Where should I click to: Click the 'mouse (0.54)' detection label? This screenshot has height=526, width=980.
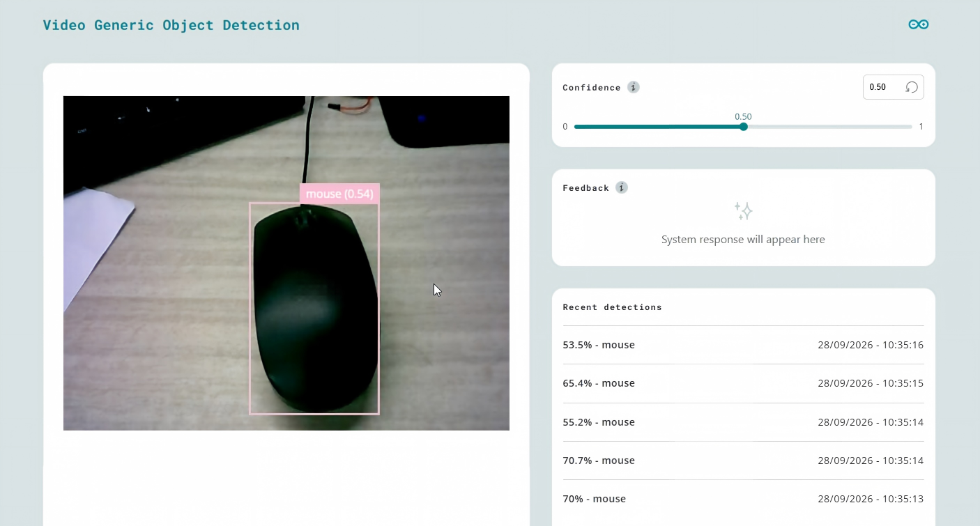coord(339,194)
